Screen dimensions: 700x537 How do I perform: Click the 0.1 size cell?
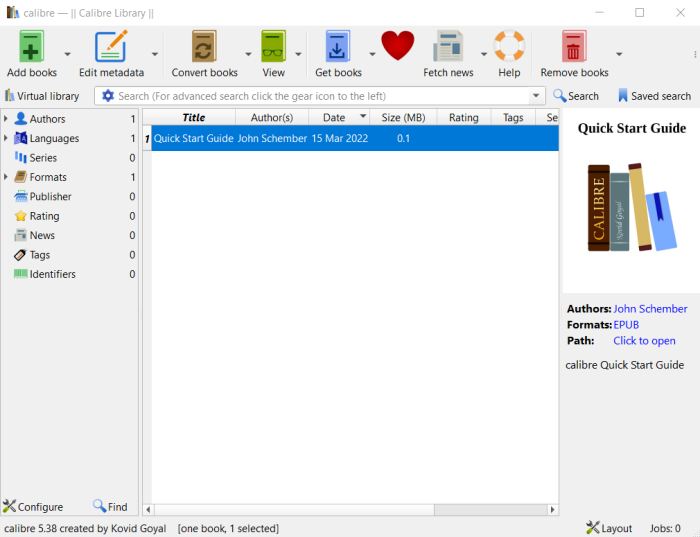coord(403,138)
